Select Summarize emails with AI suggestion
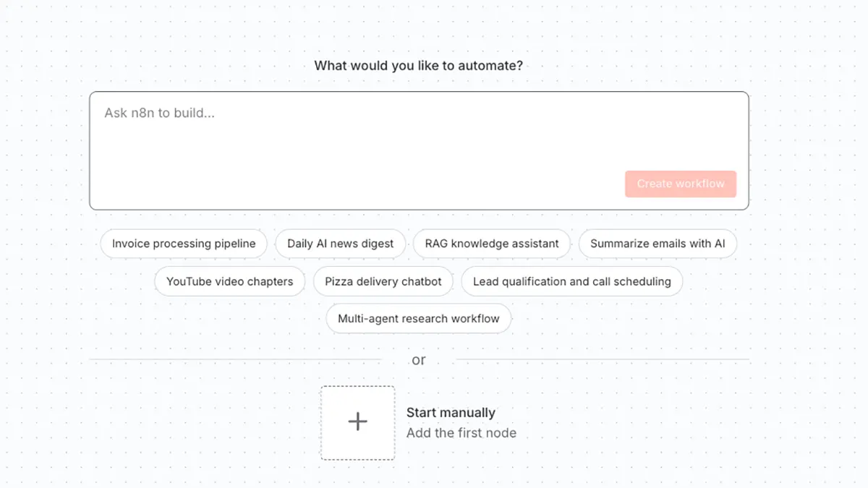 pyautogui.click(x=657, y=244)
